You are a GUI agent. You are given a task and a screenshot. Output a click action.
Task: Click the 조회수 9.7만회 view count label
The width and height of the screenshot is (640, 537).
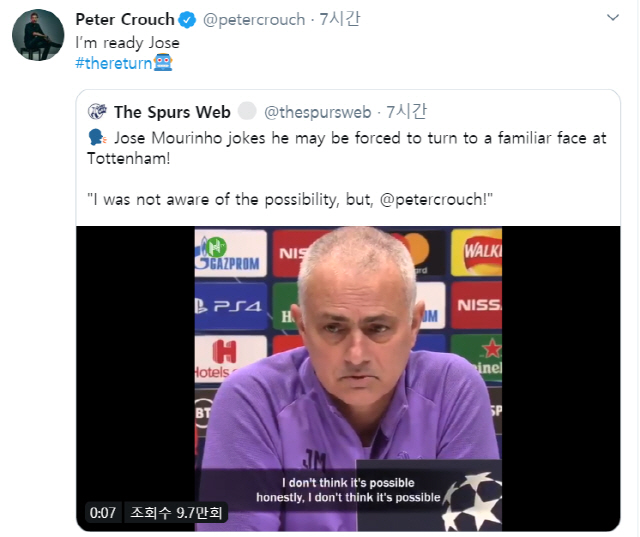(x=176, y=513)
